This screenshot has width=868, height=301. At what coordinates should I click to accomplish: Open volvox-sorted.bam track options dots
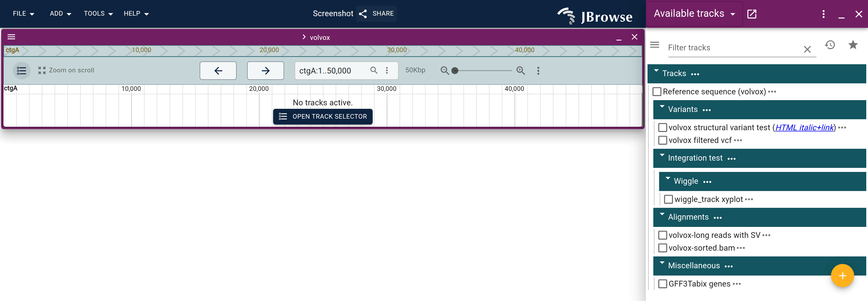741,248
